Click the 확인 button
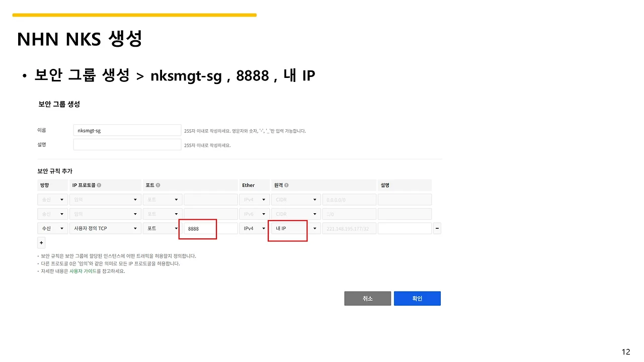This screenshot has height=362, width=644. [417, 298]
